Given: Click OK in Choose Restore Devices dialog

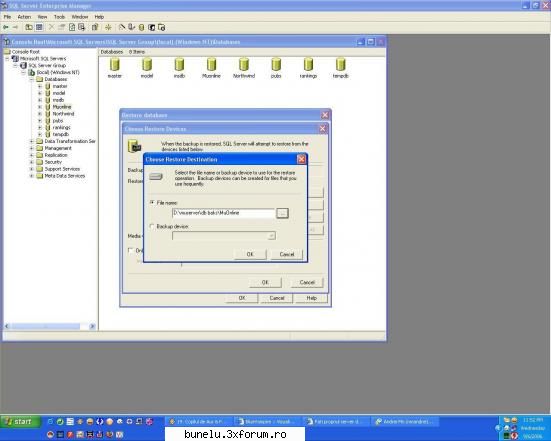Looking at the screenshot, I should tap(265, 282).
